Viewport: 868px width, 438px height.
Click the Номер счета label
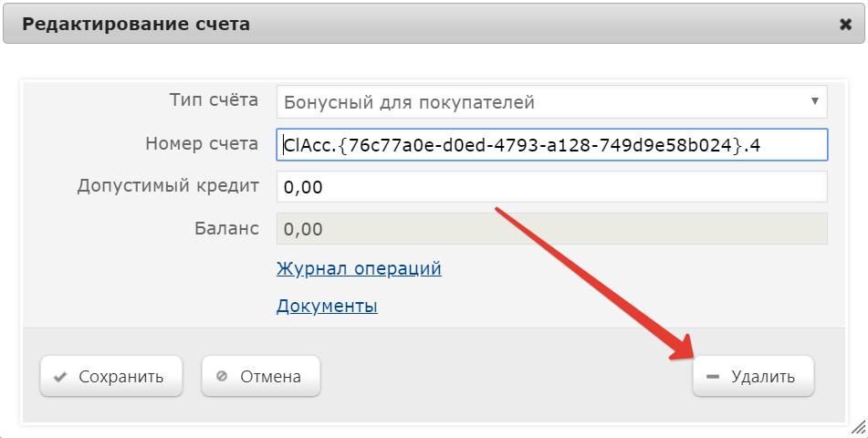[x=202, y=144]
